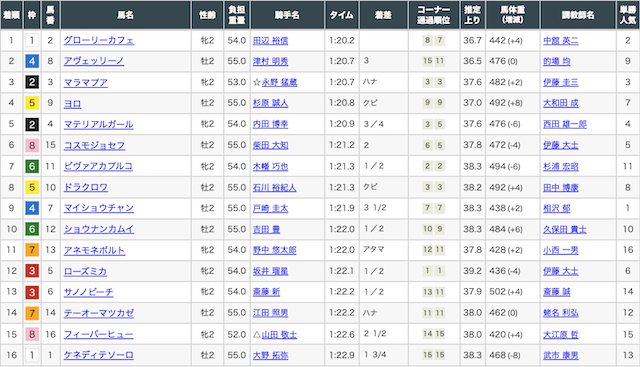
Task: Open horse link コスモジョセフ
Action: point(94,145)
